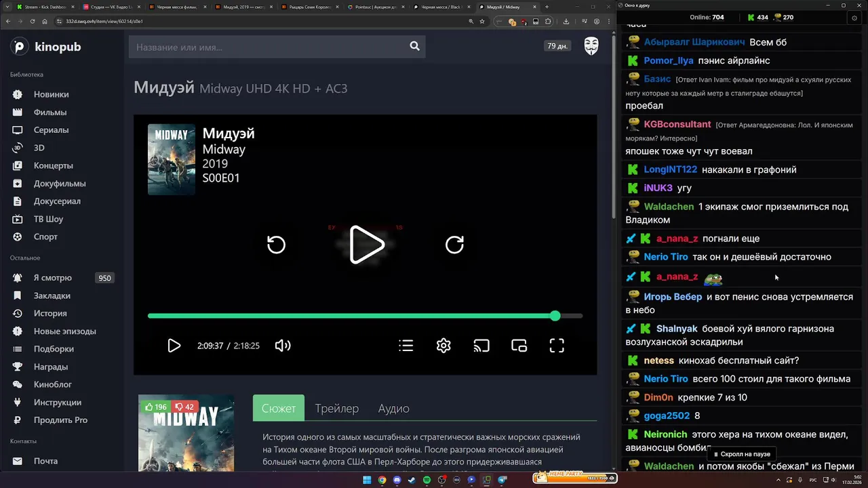The width and height of the screenshot is (868, 488).
Task: Click the Midway poster thumbnail inside the player
Action: [172, 159]
